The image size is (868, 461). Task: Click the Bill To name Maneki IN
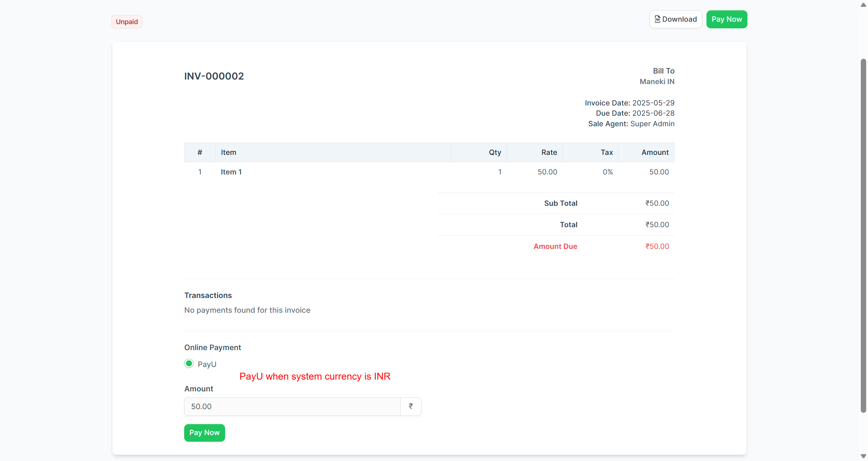pos(657,82)
